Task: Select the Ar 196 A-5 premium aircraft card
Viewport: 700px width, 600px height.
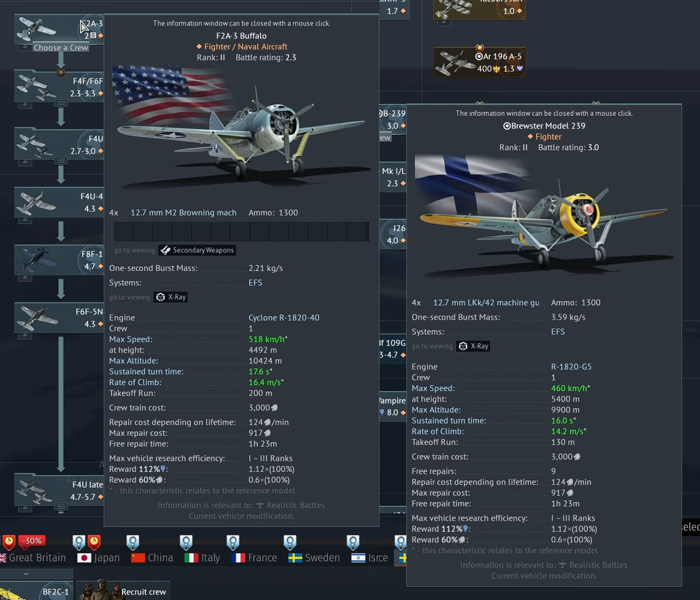Action: click(x=479, y=62)
